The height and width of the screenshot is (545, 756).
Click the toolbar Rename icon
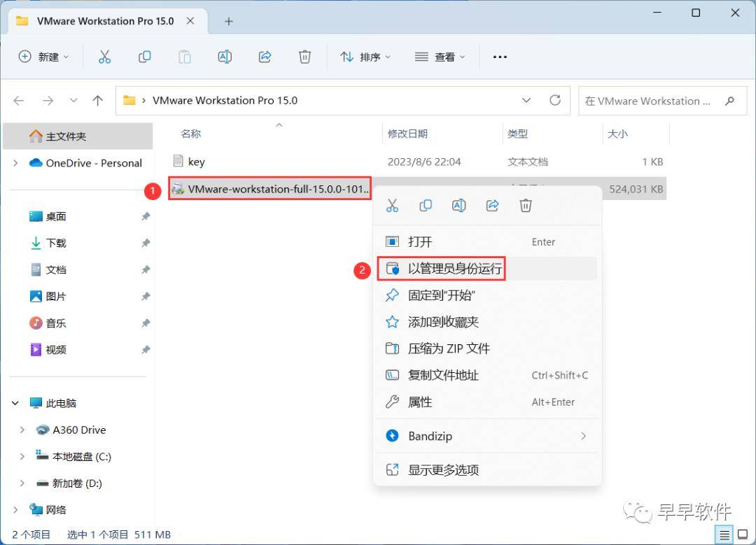point(225,57)
